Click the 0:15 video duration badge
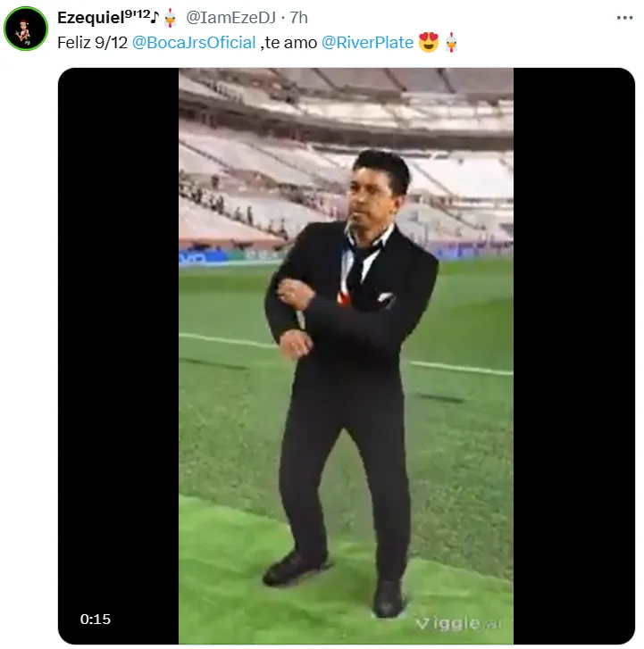The width and height of the screenshot is (644, 649). pos(96,619)
